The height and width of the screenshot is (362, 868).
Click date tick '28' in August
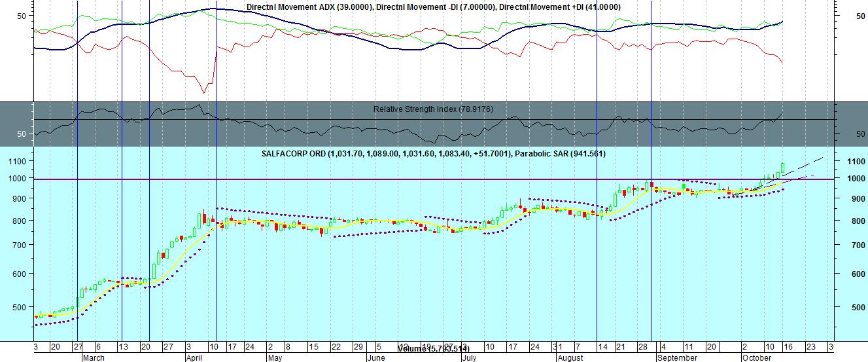642,347
